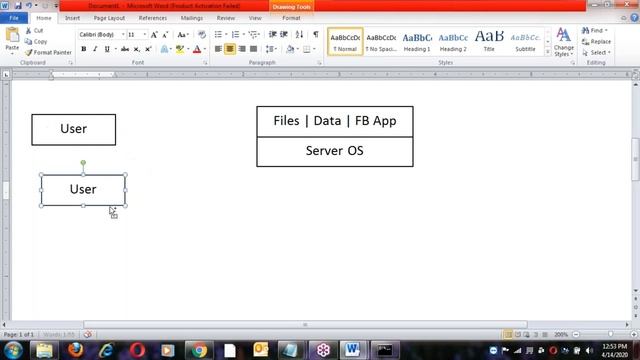The width and height of the screenshot is (640, 360).
Task: Click the Copy command
Action: (36, 42)
